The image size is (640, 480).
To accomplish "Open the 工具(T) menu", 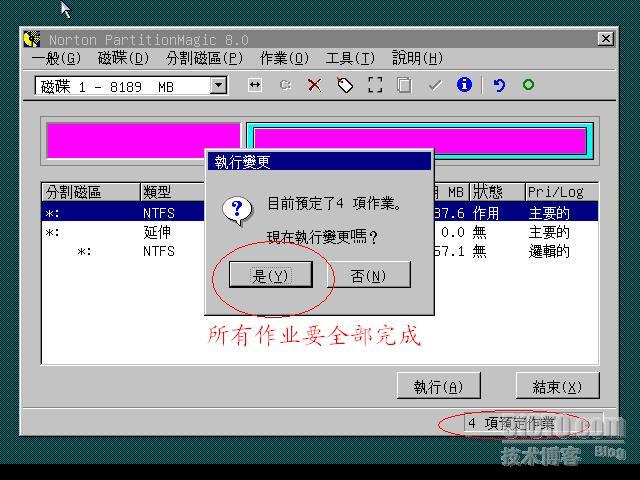I will [x=350, y=58].
